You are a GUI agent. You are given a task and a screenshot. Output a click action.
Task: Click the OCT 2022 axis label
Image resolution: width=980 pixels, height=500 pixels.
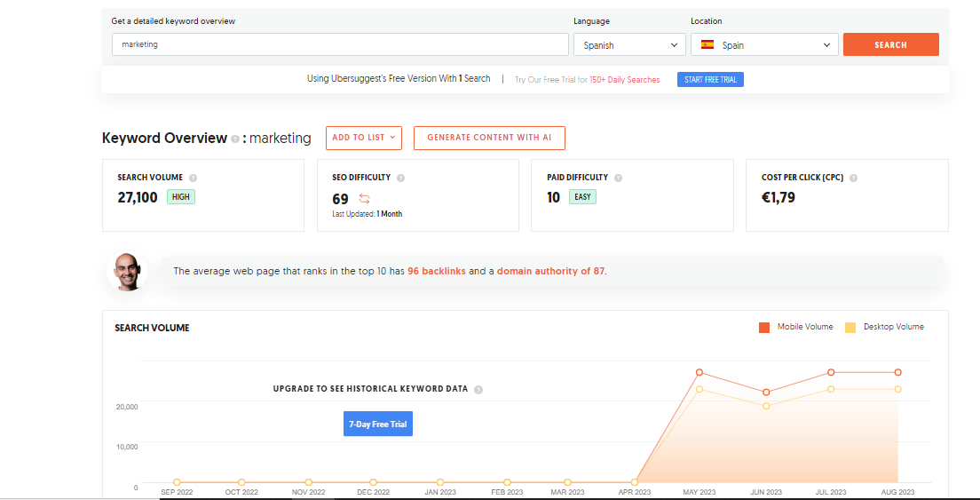click(x=241, y=493)
